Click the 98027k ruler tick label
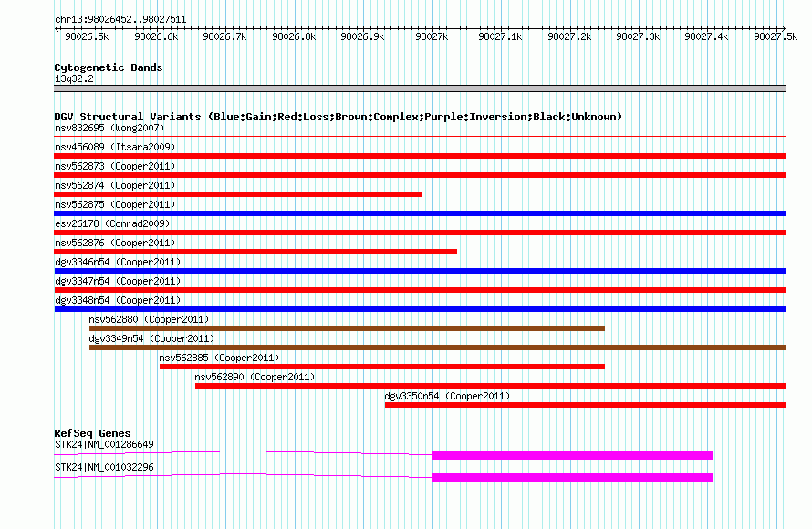Viewport: 812px width, 529px height. [432, 36]
